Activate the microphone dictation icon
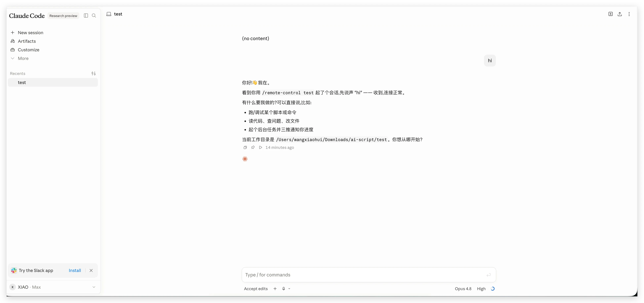 [283, 289]
